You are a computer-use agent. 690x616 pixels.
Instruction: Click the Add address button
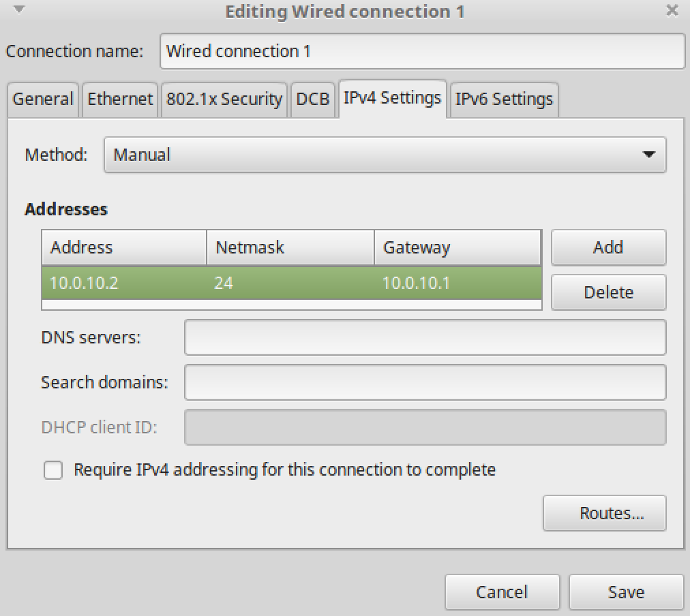tap(608, 247)
